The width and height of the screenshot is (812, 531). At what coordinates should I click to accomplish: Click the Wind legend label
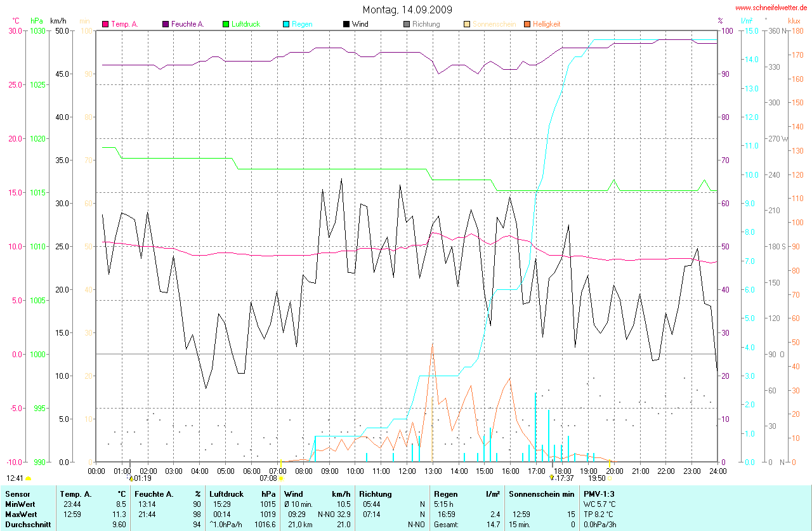(x=360, y=24)
